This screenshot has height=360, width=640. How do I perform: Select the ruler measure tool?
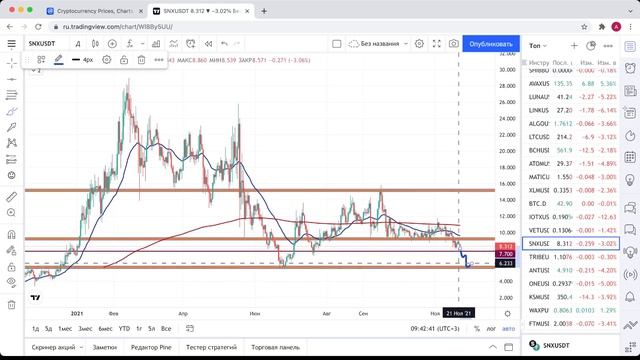point(11,197)
